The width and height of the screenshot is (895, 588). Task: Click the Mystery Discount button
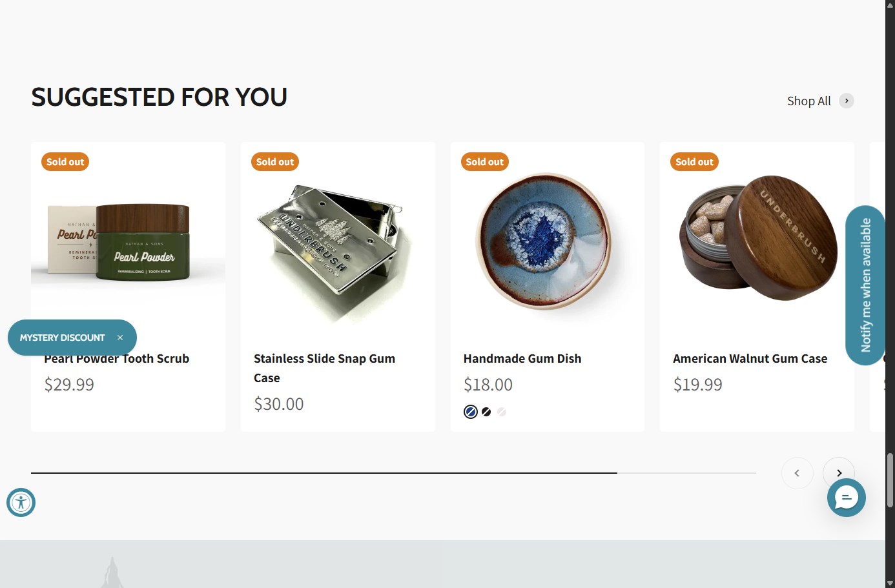click(62, 338)
